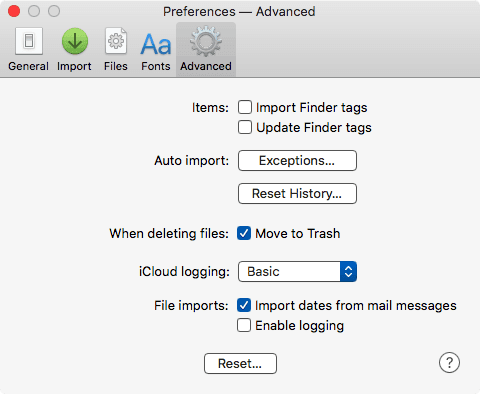The image size is (480, 394).
Task: Open help with the question mark button
Action: pyautogui.click(x=449, y=362)
